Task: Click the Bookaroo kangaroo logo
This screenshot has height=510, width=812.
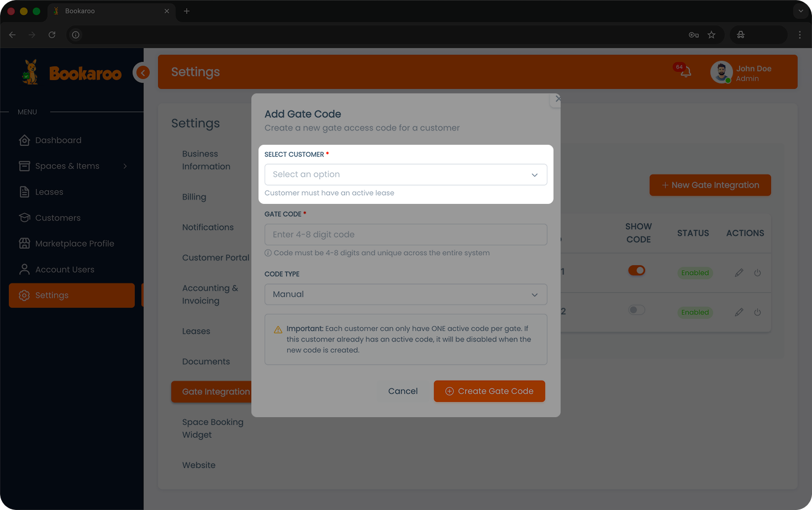Action: point(31,72)
